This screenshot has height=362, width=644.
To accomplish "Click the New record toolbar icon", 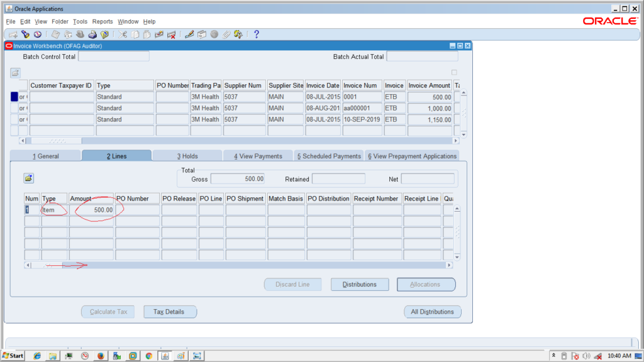I will [13, 35].
